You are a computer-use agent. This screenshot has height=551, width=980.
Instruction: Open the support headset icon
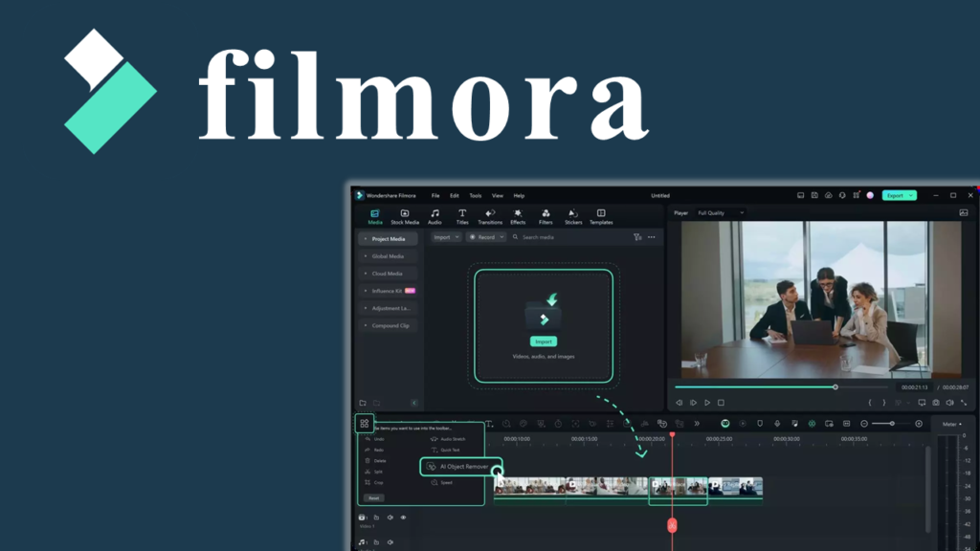click(842, 195)
